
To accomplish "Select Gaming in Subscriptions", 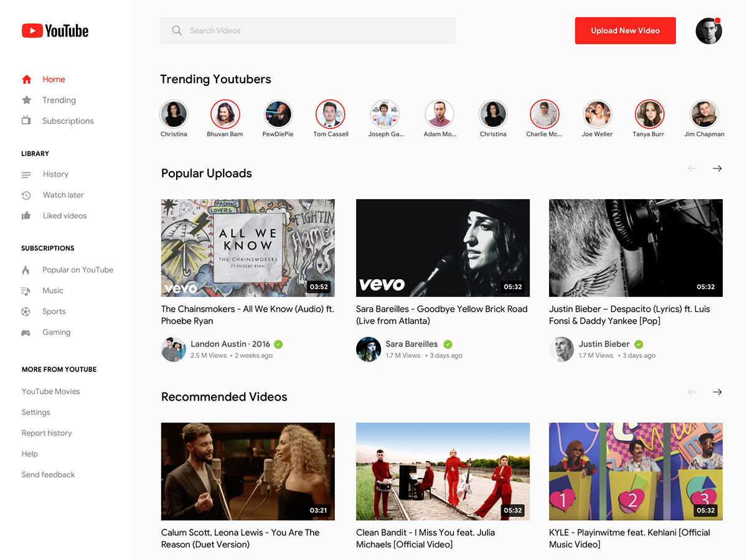I will click(57, 332).
